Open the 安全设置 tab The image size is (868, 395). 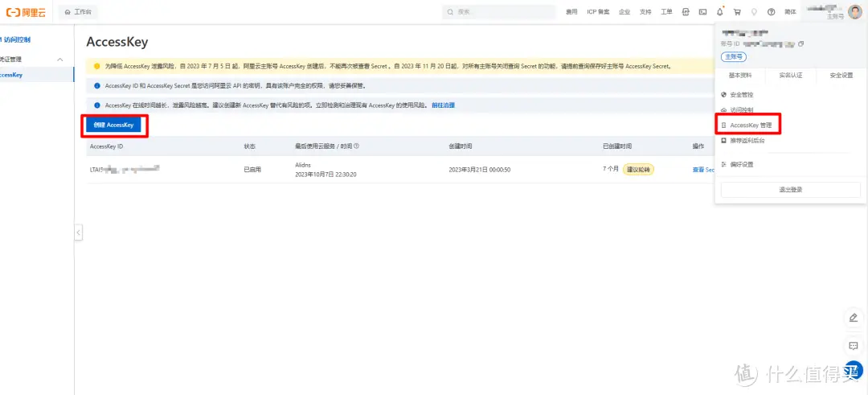841,76
